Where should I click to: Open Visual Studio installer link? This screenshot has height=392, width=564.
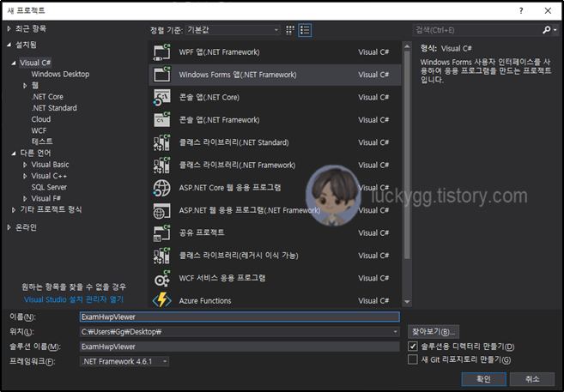pos(74,299)
